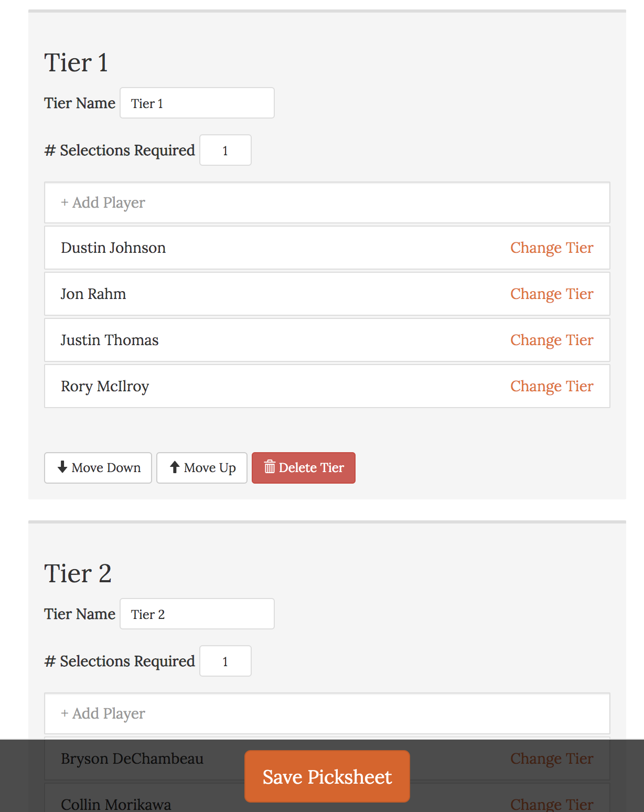Change tier for Jon Rahm
Screen dimensions: 644x812
[551, 294]
